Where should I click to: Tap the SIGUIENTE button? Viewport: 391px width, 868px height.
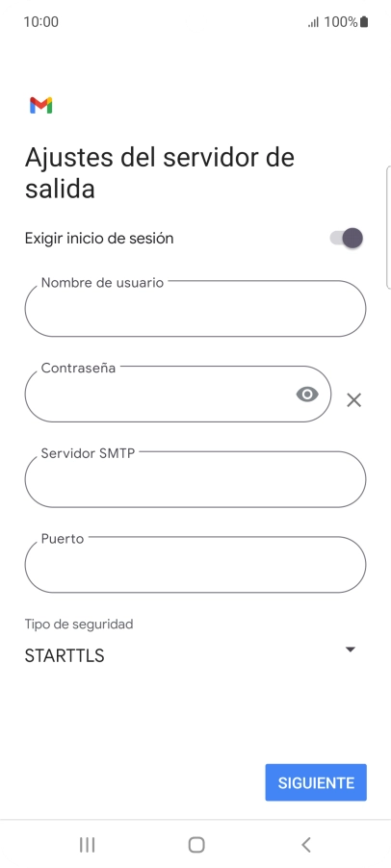pos(316,782)
